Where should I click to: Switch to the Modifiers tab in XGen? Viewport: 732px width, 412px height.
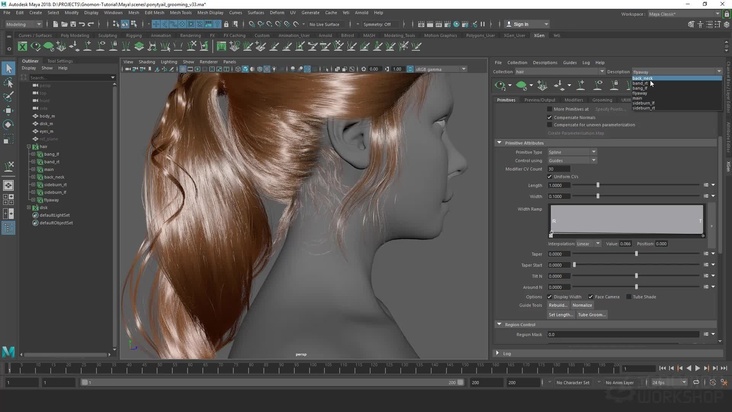coord(573,100)
